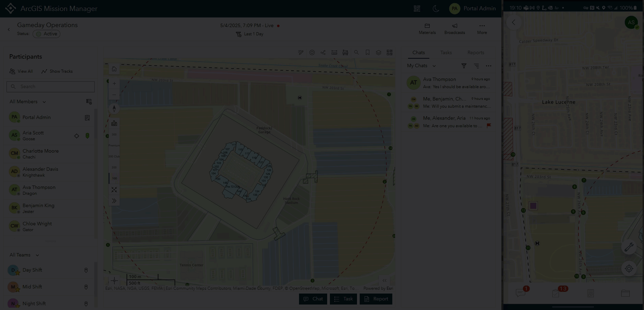Open Broadcasts in mission header

(455, 29)
